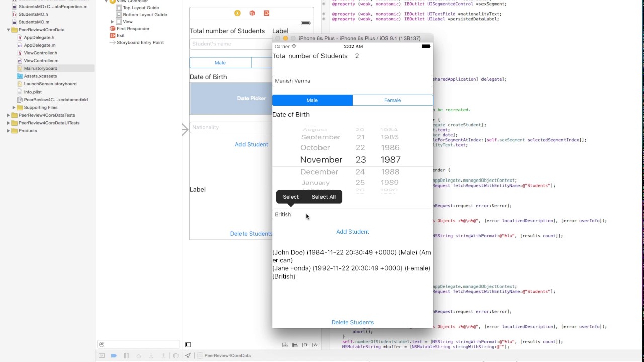Viewport: 644px width, 362px height.
Task: Open the Resolve Auto Layout Issues icon
Action: 315,345
